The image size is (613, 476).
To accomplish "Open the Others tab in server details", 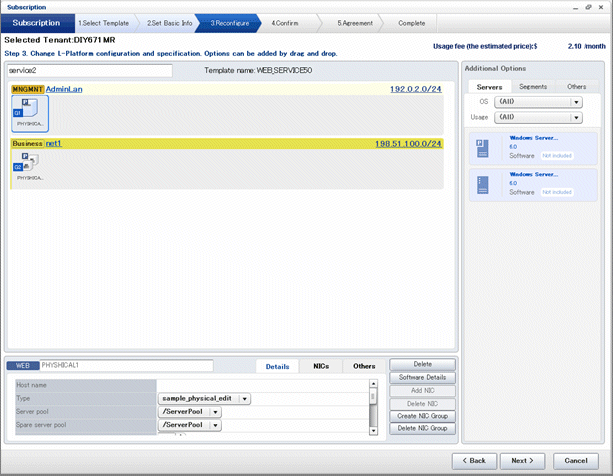I will pos(364,366).
